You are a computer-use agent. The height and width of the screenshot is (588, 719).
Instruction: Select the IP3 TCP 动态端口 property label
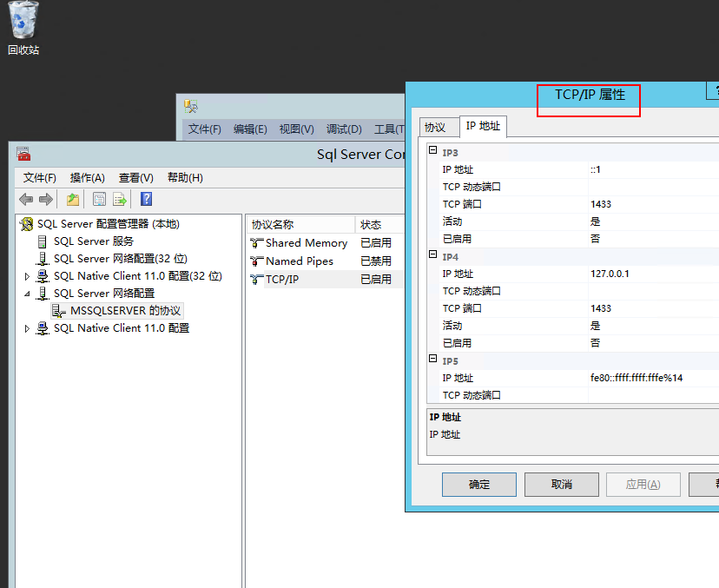472,187
